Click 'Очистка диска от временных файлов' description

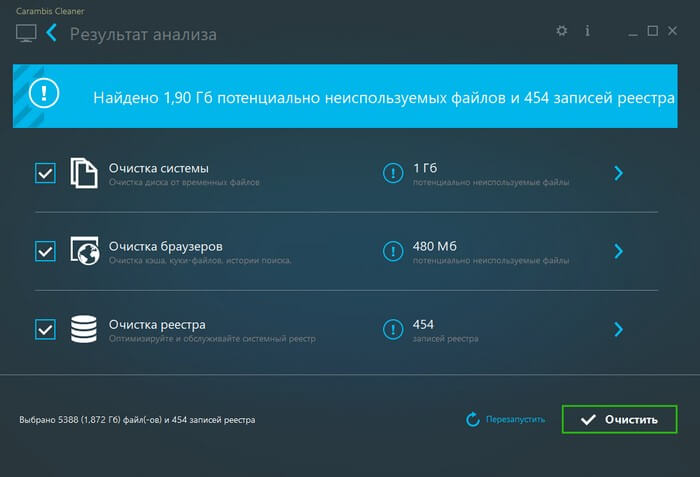click(x=184, y=182)
